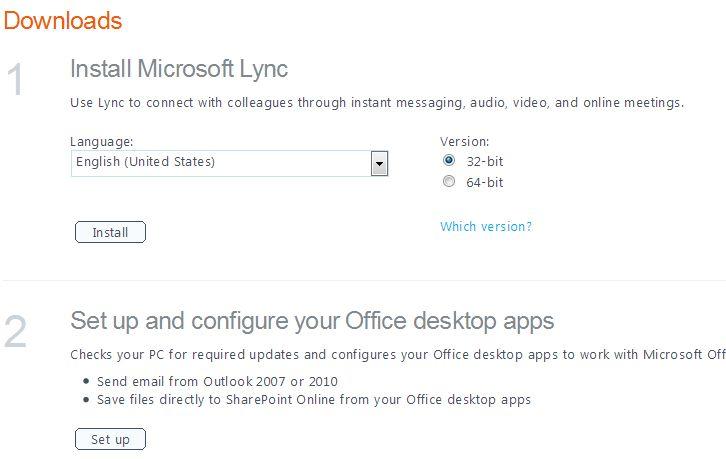
Task: Click the Version: label
Action: coord(464,141)
